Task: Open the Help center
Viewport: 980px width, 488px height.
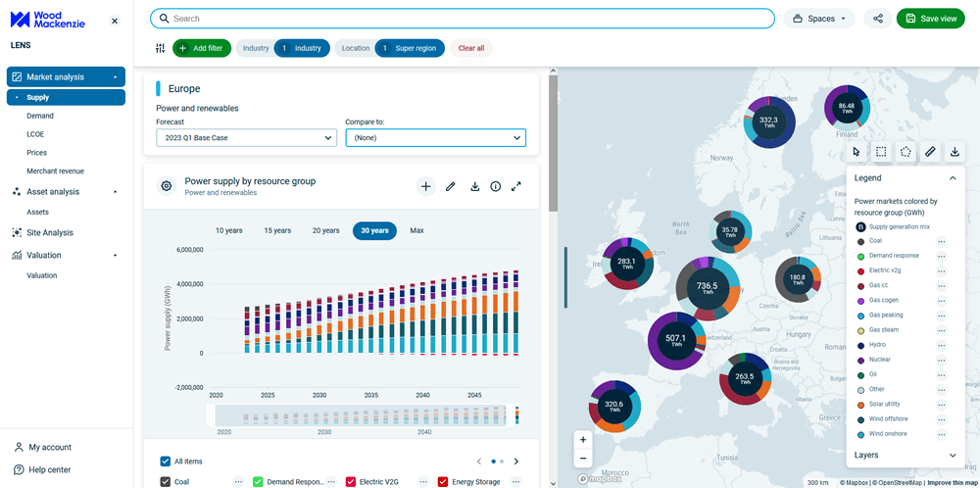Action: click(42, 470)
